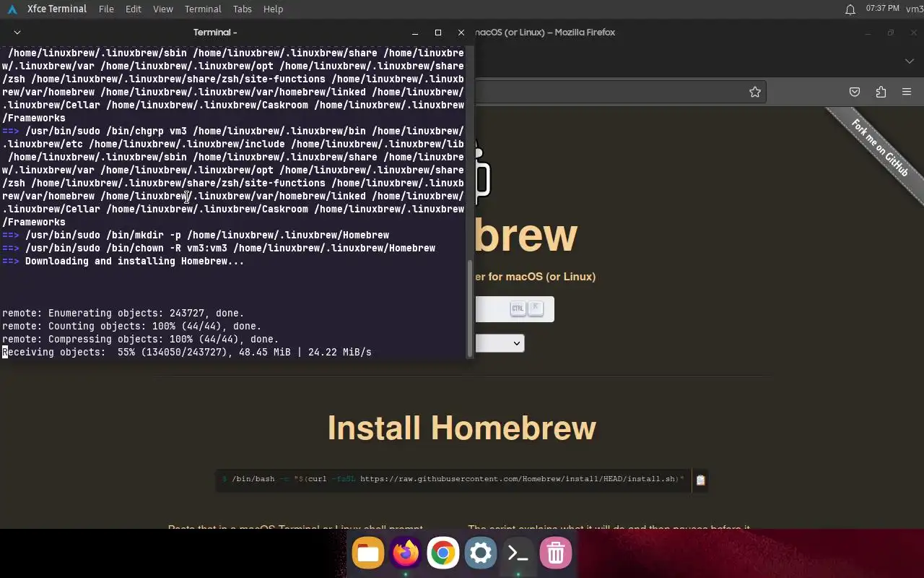Open the notifications bell in the panel
Image resolution: width=924 pixels, height=578 pixels.
[x=850, y=9]
